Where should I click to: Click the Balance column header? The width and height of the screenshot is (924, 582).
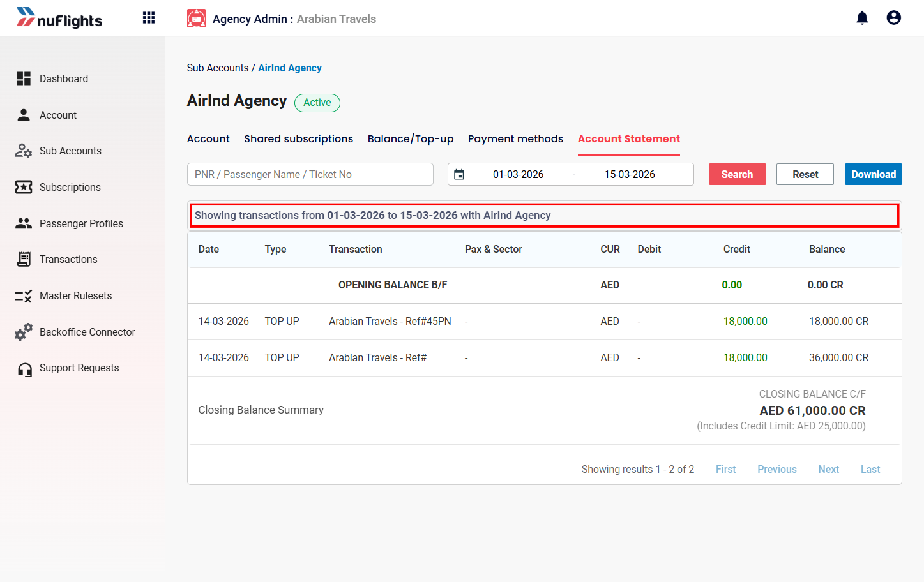tap(827, 249)
